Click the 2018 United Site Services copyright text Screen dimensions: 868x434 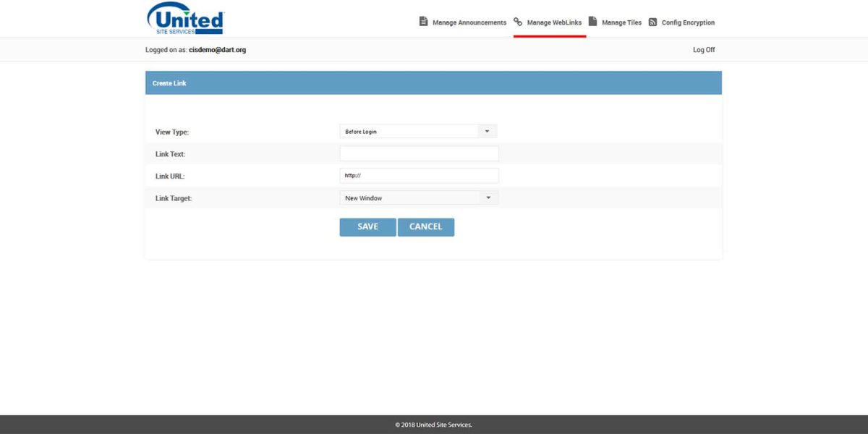click(x=433, y=425)
